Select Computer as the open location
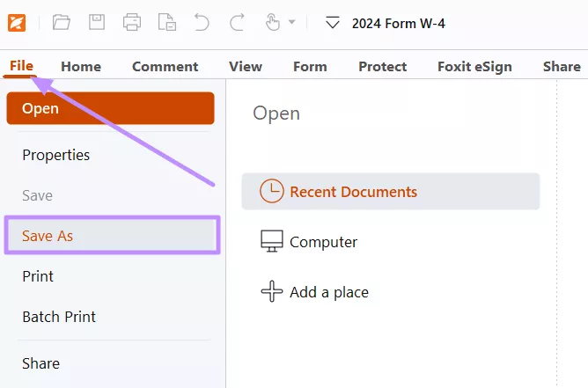The height and width of the screenshot is (388, 588). pos(323,242)
